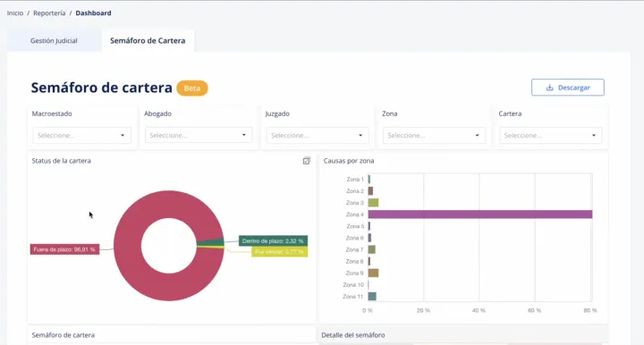Select the Semáforo de Cartera tab
This screenshot has width=644, height=345.
pos(148,40)
